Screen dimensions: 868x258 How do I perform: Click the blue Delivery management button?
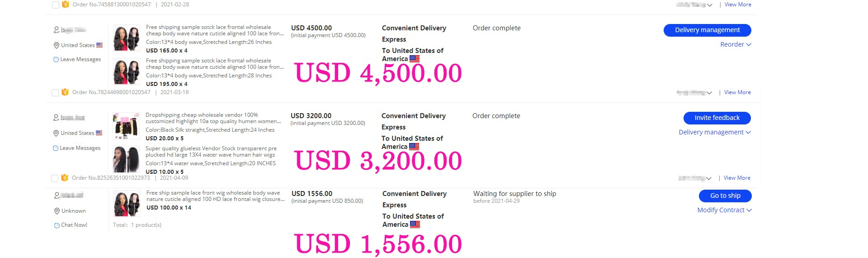point(708,30)
